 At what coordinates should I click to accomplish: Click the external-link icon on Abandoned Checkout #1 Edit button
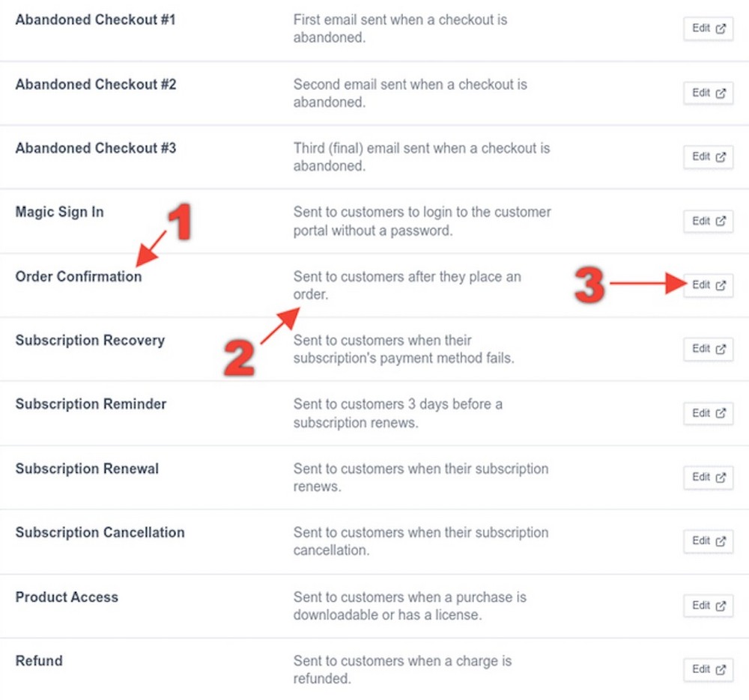click(x=720, y=28)
